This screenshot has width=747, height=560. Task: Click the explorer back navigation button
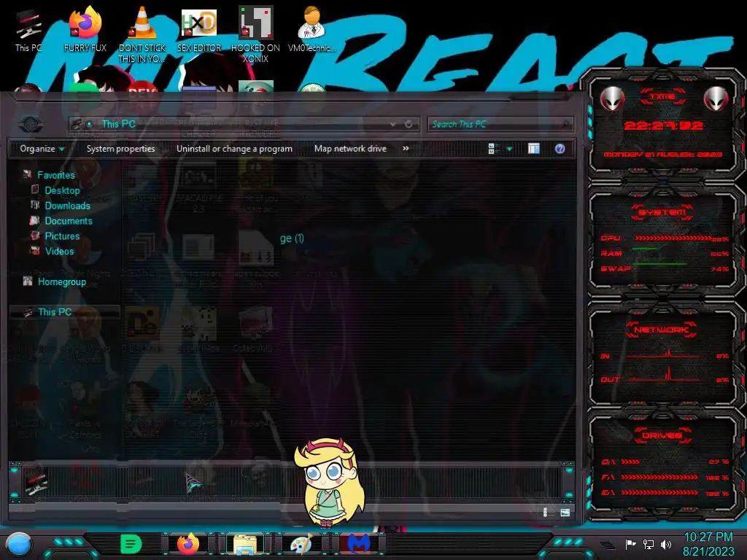(31, 125)
